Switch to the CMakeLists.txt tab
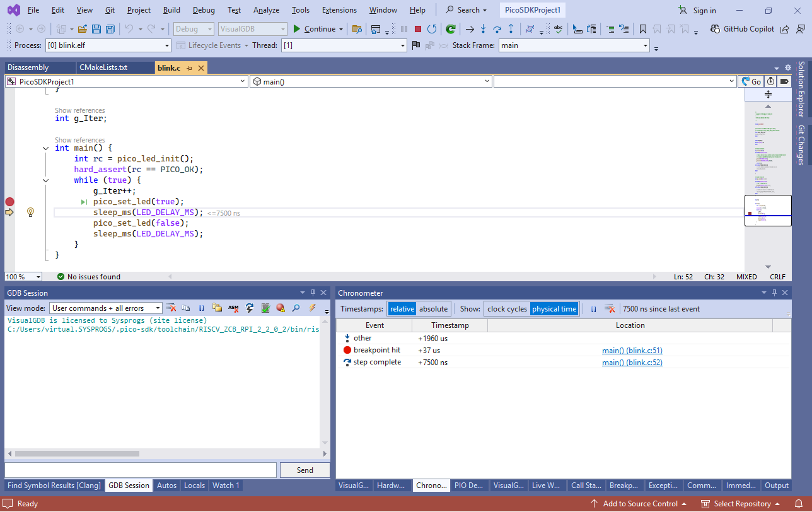812x512 pixels. [103, 67]
